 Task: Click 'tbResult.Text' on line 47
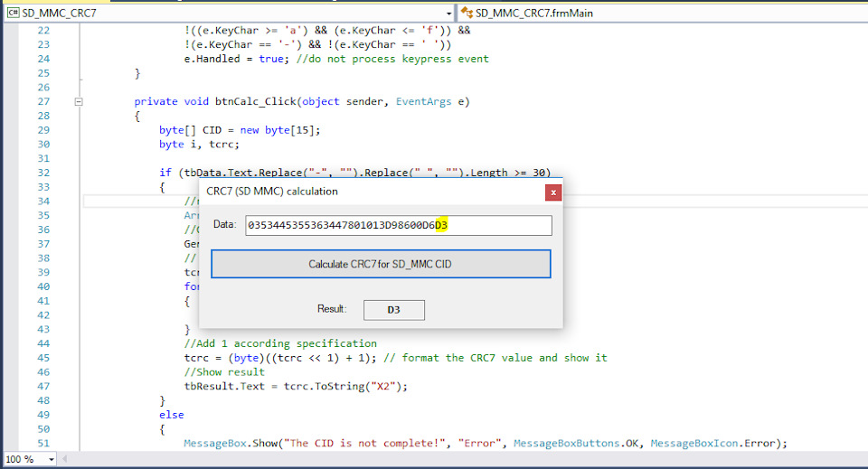[225, 386]
